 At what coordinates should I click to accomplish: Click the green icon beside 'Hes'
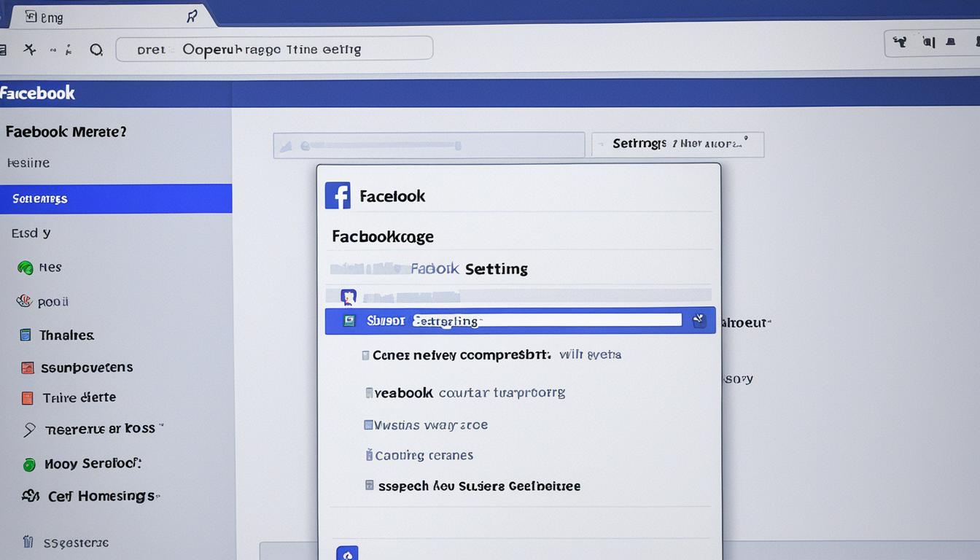(x=26, y=268)
